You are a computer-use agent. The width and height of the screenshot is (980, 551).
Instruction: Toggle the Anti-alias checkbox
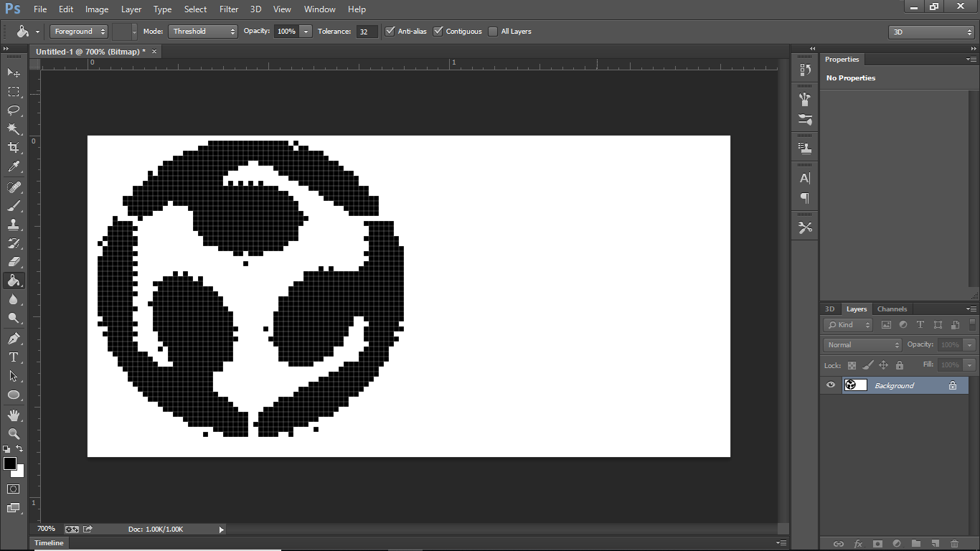(x=390, y=32)
